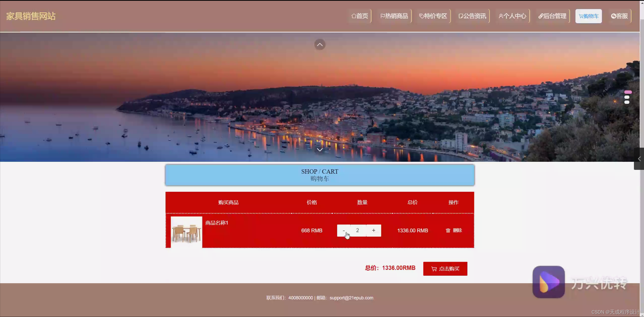Click banner next slide down chevron
The width and height of the screenshot is (644, 317).
320,150
